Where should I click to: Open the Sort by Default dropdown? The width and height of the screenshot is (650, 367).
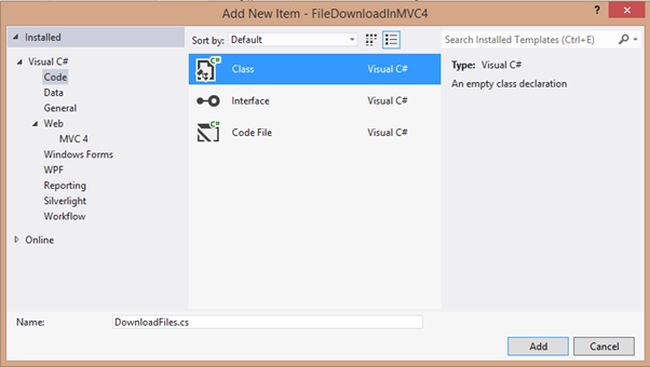click(x=293, y=40)
